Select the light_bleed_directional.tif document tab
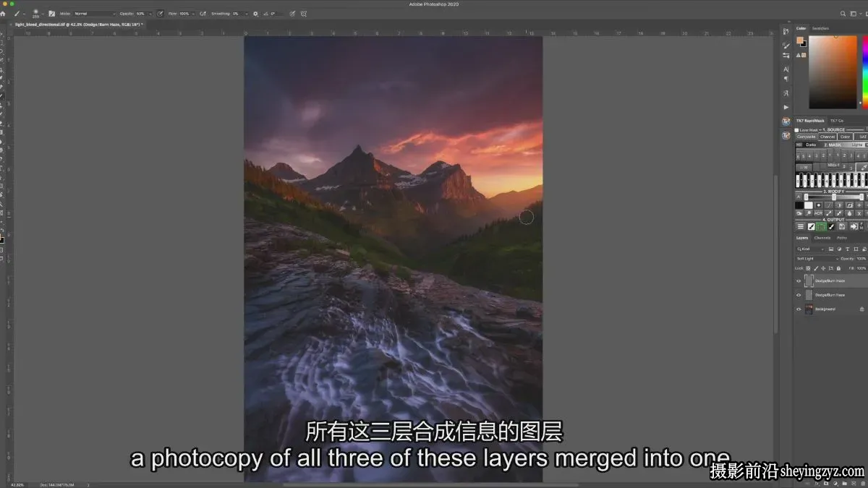Viewport: 868px width, 488px height. (x=78, y=25)
